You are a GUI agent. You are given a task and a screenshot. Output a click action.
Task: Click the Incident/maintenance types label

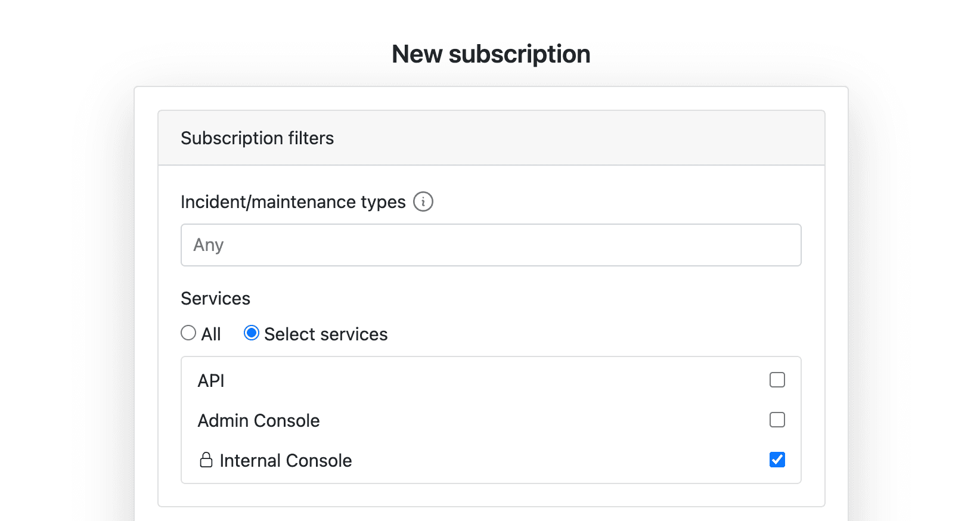(x=292, y=201)
